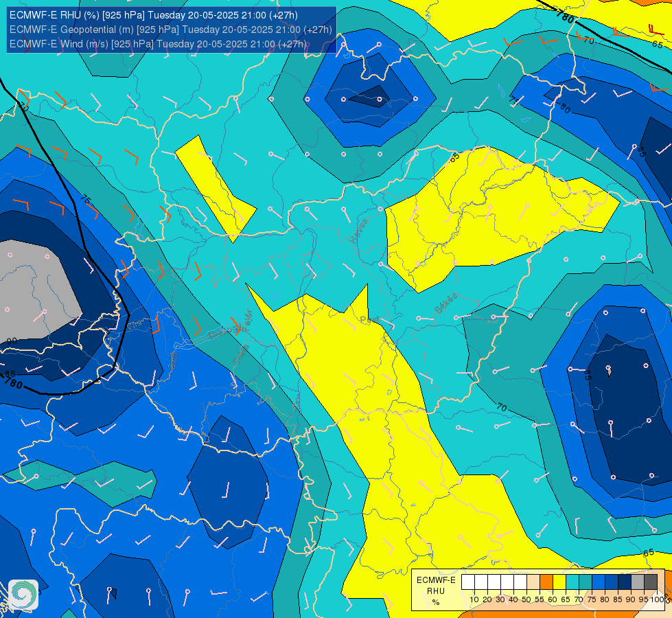Click the Pest county label on map
The width and height of the screenshot is (672, 618).
click(369, 320)
